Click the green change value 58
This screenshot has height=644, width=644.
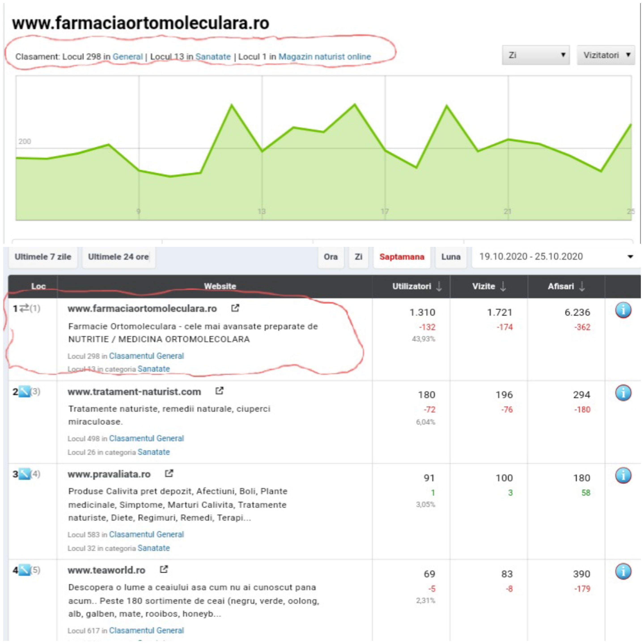pos(586,493)
